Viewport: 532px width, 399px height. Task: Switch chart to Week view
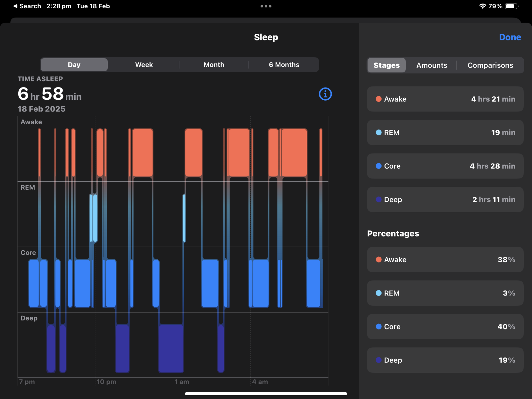click(144, 65)
